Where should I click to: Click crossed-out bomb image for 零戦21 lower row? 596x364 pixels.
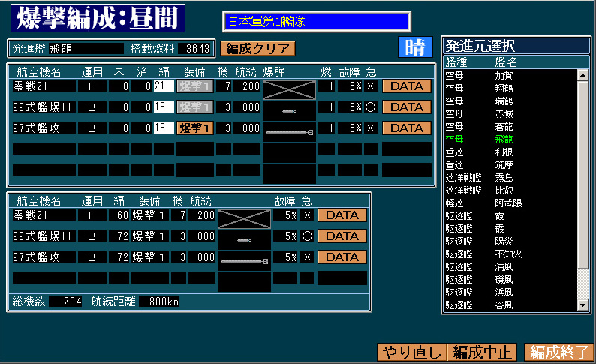point(245,219)
